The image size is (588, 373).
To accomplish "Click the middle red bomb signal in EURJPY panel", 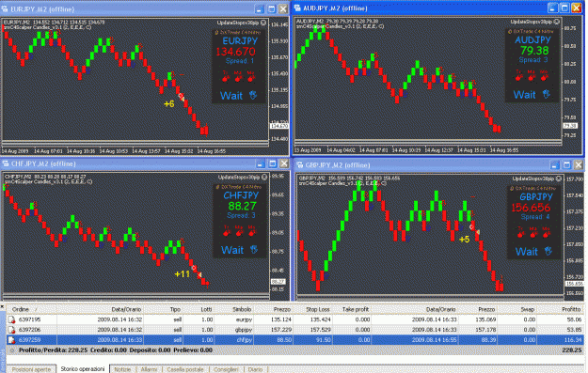I will pos(238,78).
